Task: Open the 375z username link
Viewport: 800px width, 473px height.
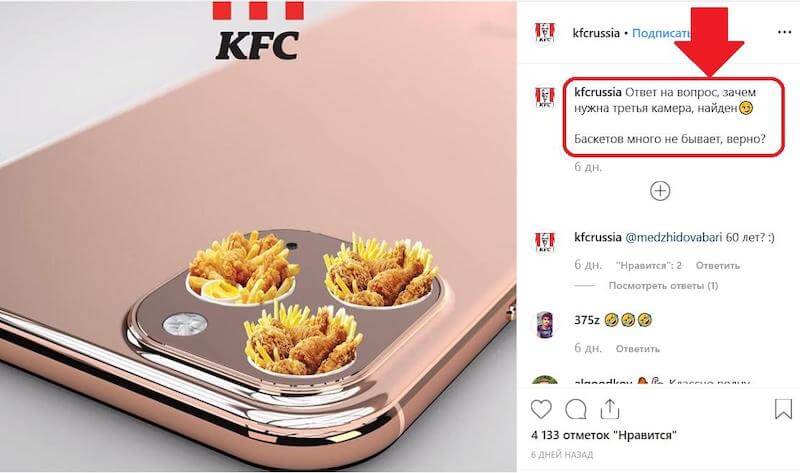Action: (587, 320)
